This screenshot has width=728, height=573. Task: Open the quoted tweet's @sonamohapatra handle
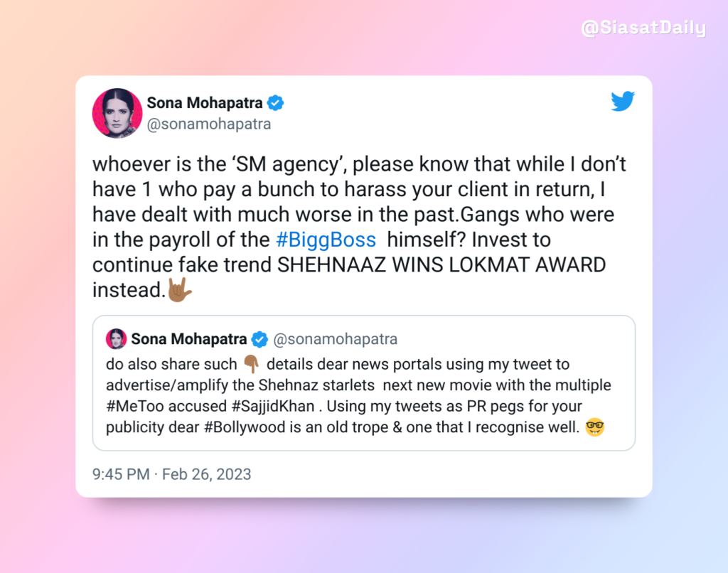tap(336, 339)
